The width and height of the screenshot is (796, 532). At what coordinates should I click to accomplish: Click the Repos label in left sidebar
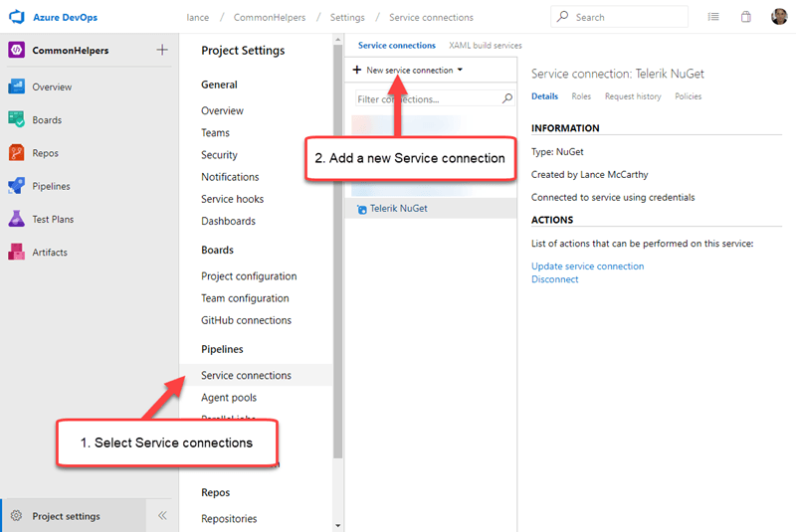click(x=45, y=153)
